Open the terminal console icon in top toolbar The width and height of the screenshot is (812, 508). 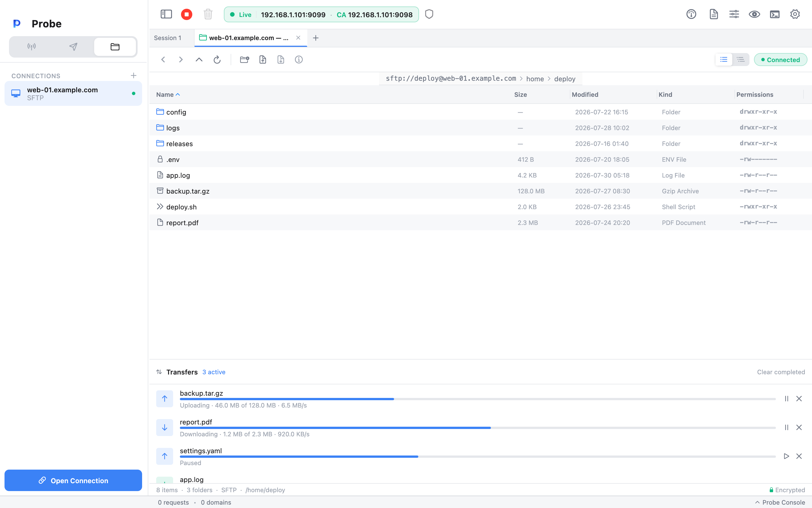pyautogui.click(x=775, y=14)
